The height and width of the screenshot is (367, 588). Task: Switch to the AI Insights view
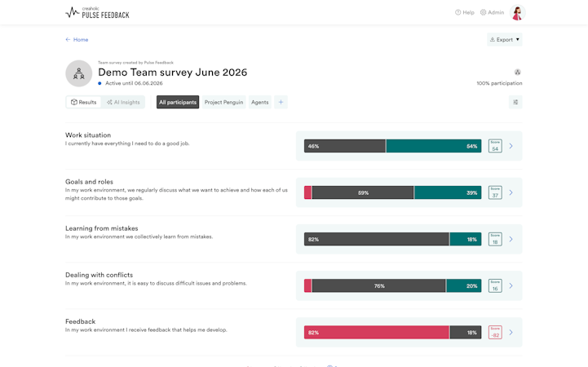(x=123, y=102)
